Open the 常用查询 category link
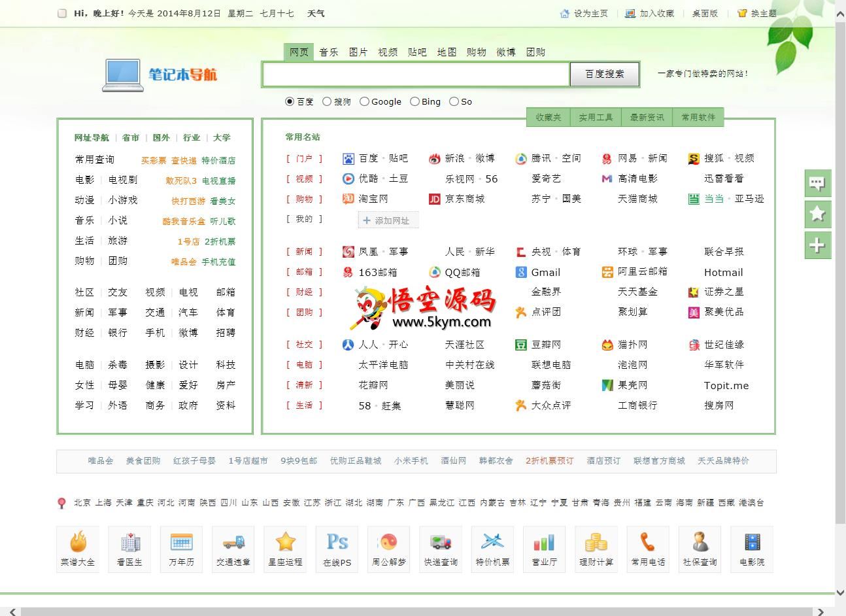 coord(95,160)
